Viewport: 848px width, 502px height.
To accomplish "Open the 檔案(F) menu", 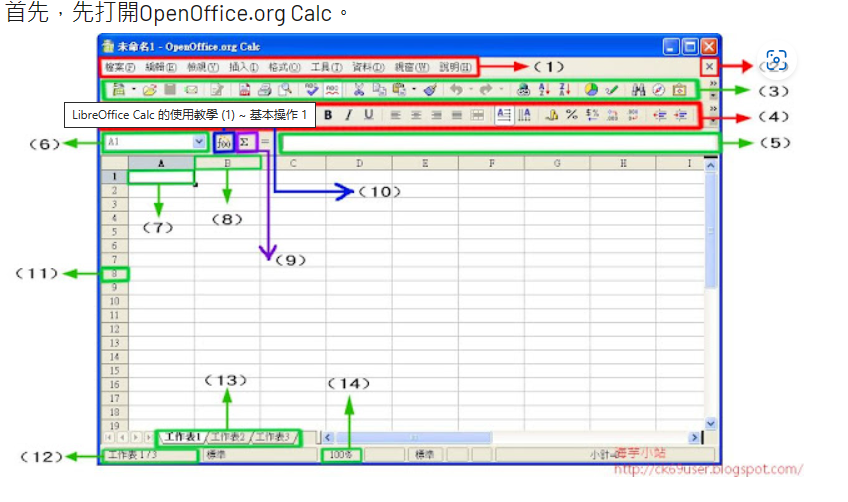I will pos(120,67).
